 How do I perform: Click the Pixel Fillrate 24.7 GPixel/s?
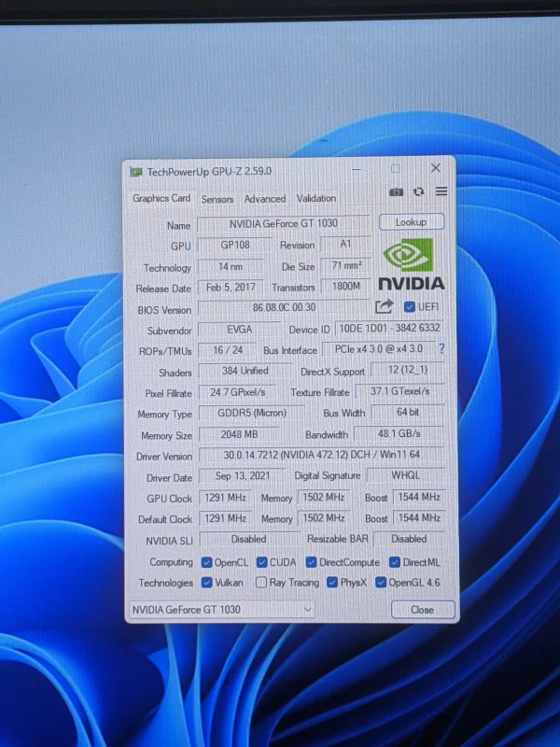click(x=237, y=392)
